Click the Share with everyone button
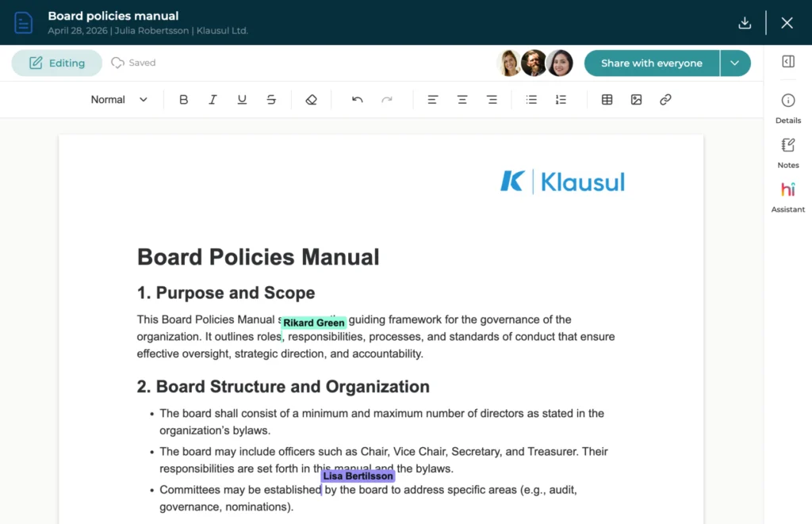 651,63
